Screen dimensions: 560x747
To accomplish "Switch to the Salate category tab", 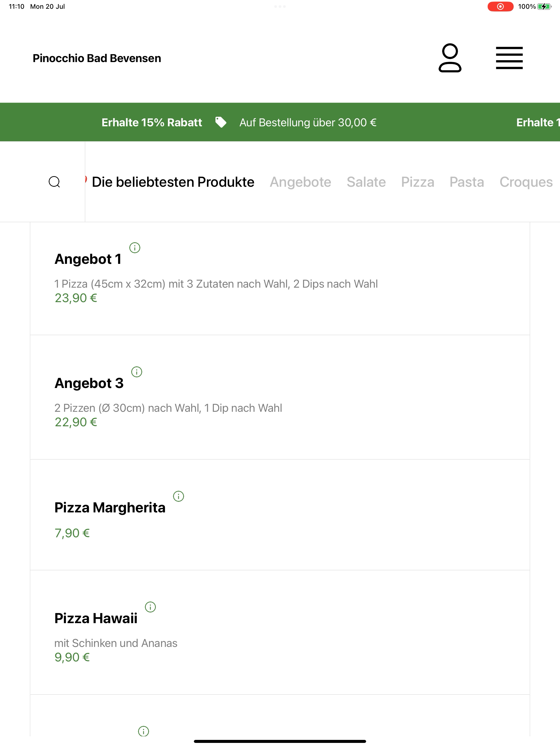I will [366, 182].
